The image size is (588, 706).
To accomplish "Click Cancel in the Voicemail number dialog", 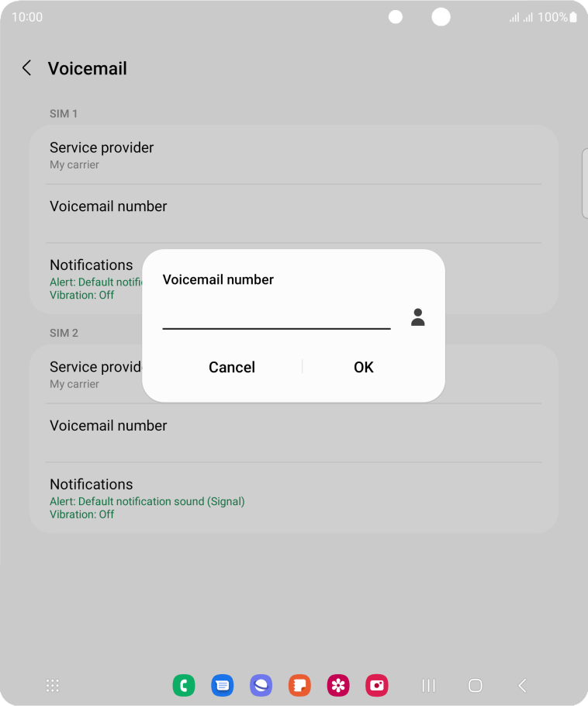I will tap(232, 367).
